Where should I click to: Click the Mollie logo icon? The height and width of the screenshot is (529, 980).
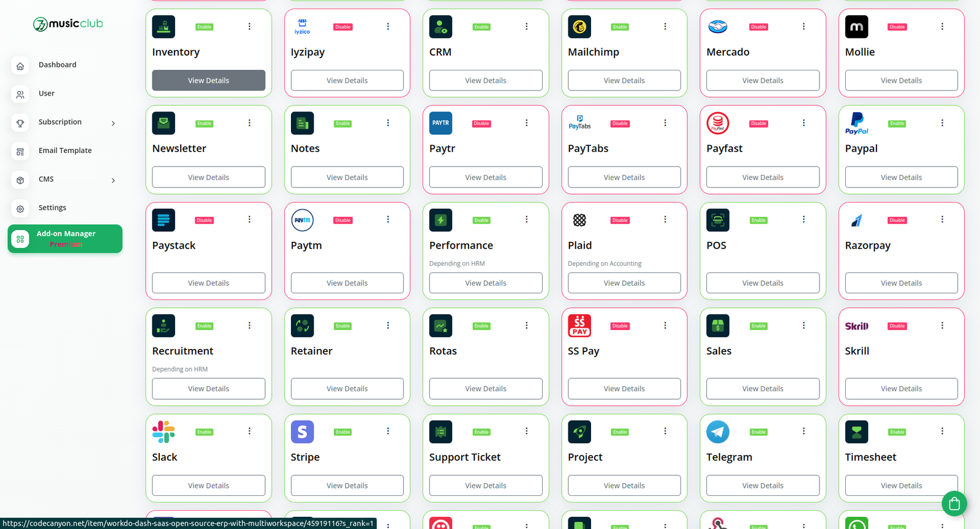coord(856,27)
